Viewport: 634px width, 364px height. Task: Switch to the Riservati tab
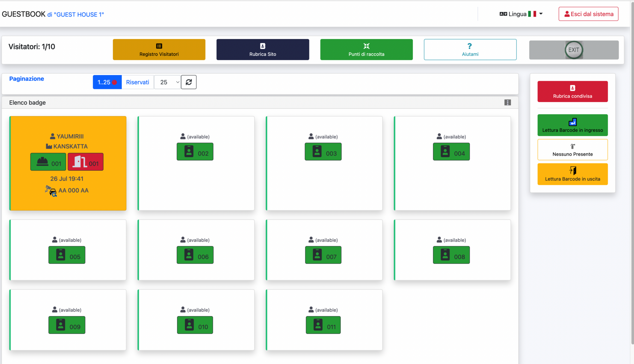(x=137, y=82)
